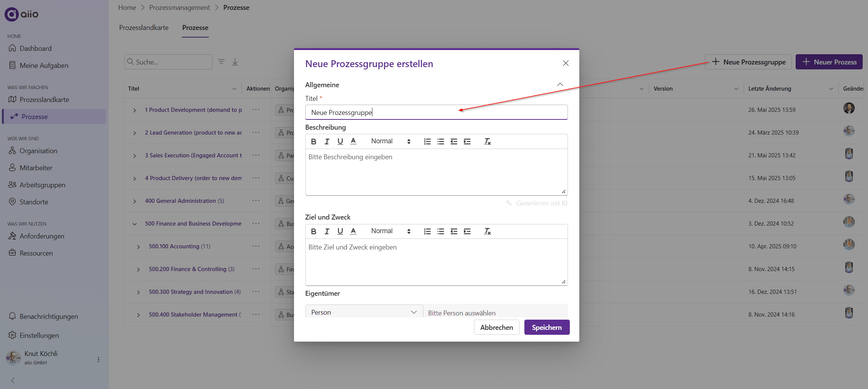The image size is (868, 389).
Task: Expand row 2 Lead Generation
Action: tap(135, 133)
